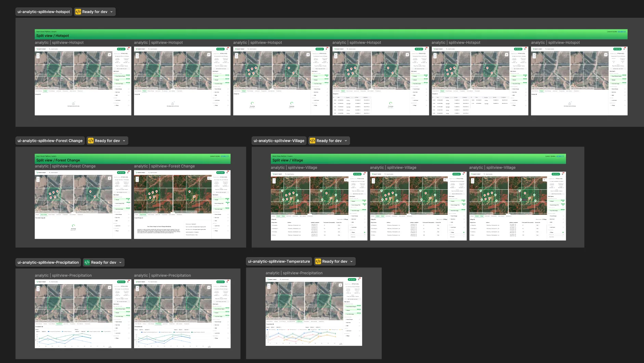The height and width of the screenshot is (363, 644).
Task: Click the code icon on the Forest Change badge
Action: click(91, 141)
